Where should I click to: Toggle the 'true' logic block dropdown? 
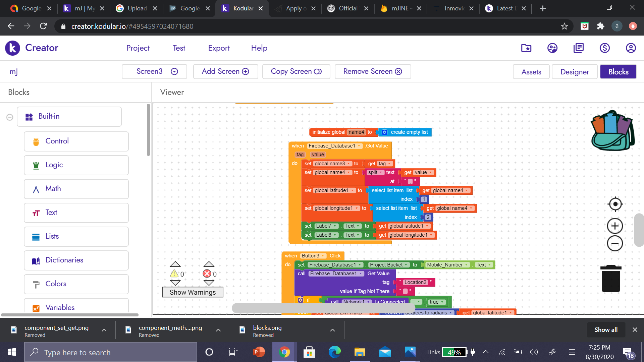(443, 302)
